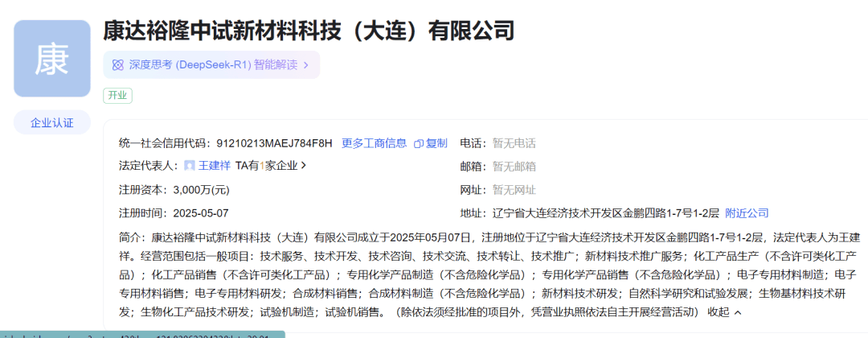The width and height of the screenshot is (868, 338).
Task: Copy the credit code via 复制 icon
Action: tap(419, 143)
